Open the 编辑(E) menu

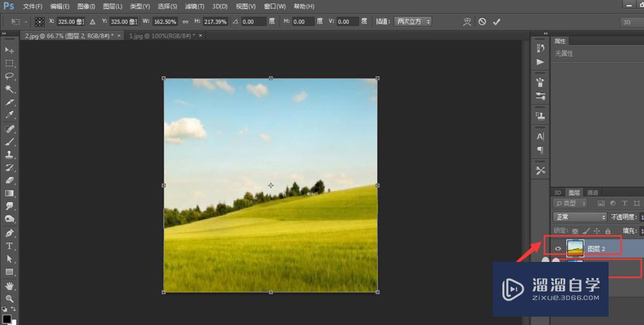59,6
